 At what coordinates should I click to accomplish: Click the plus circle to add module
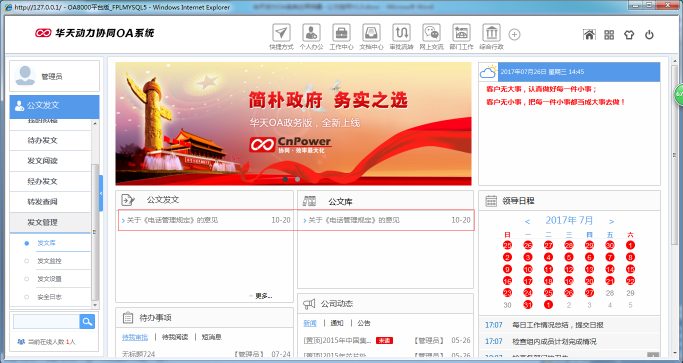click(x=514, y=34)
